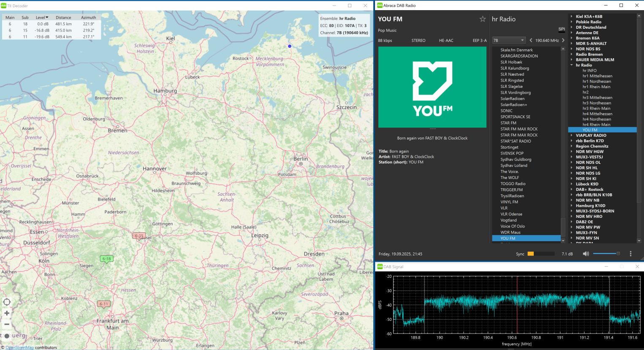
Task: Step to next frequency with right arrow
Action: point(563,41)
